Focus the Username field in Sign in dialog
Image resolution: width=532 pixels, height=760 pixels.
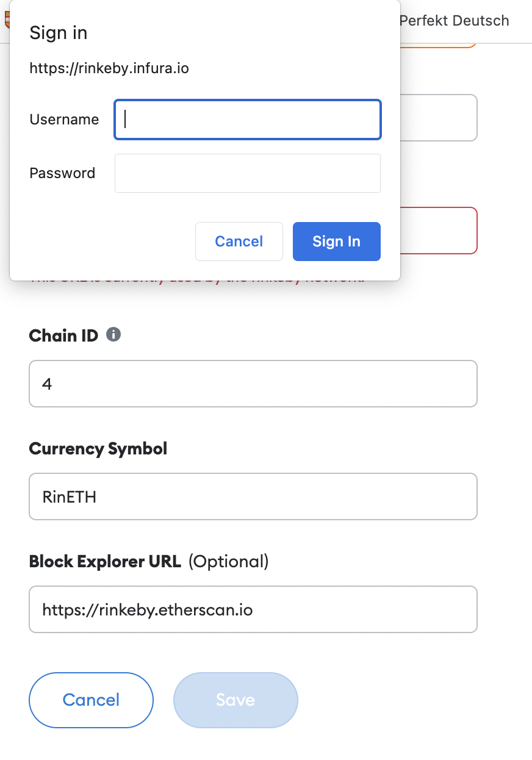[x=248, y=120]
